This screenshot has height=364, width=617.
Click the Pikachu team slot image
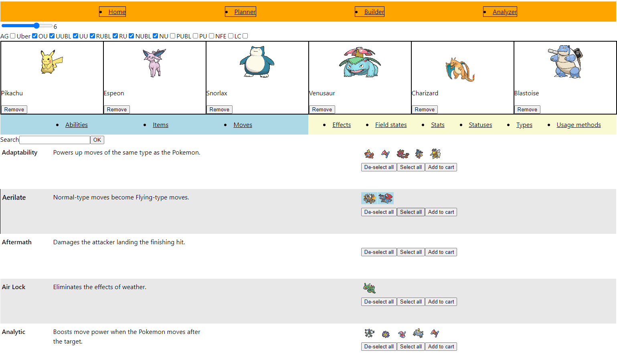point(52,62)
